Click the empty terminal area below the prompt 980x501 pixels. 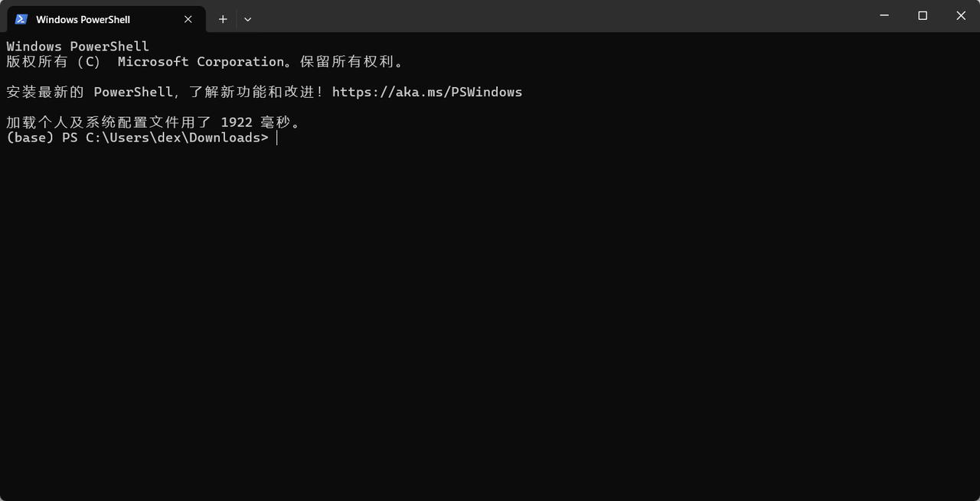click(490, 321)
